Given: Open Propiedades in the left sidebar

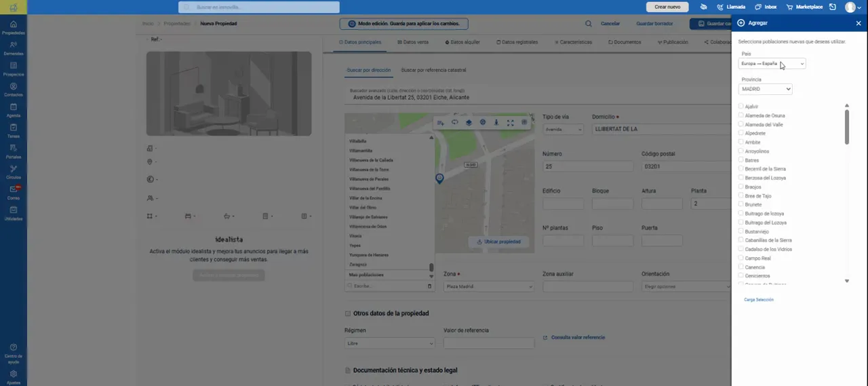Looking at the screenshot, I should [13, 28].
